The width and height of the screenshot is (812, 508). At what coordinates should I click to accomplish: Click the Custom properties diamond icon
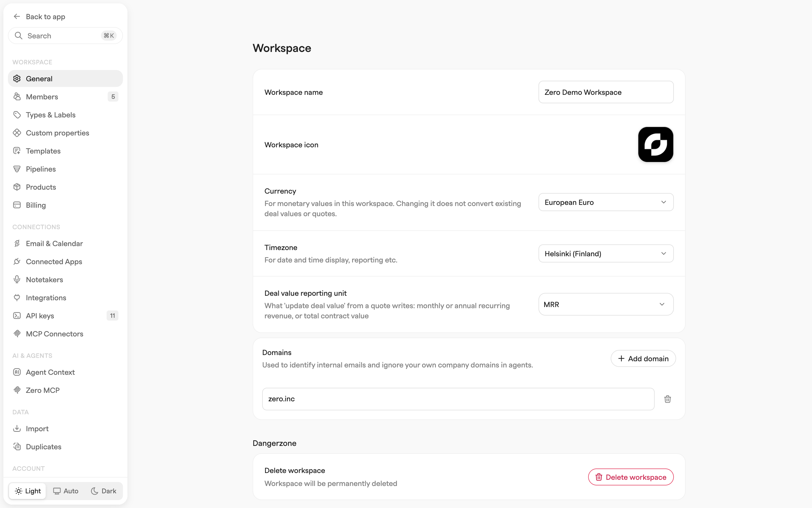17,133
